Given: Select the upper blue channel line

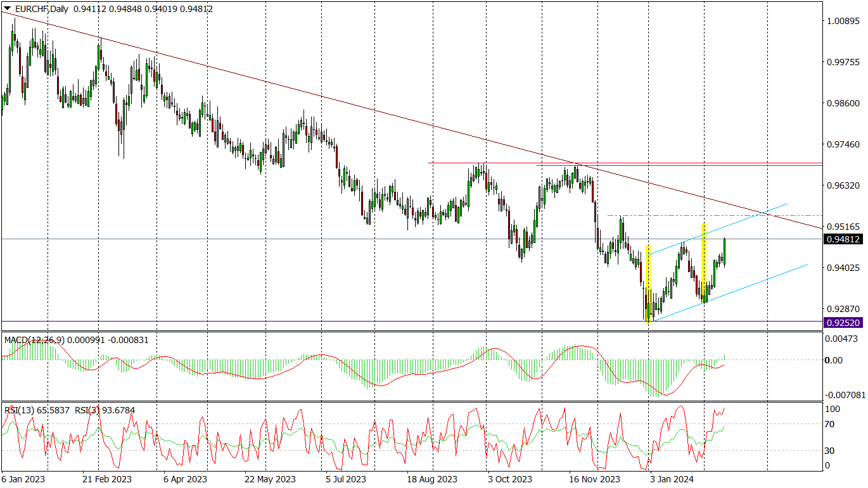Looking at the screenshot, I should 718,229.
